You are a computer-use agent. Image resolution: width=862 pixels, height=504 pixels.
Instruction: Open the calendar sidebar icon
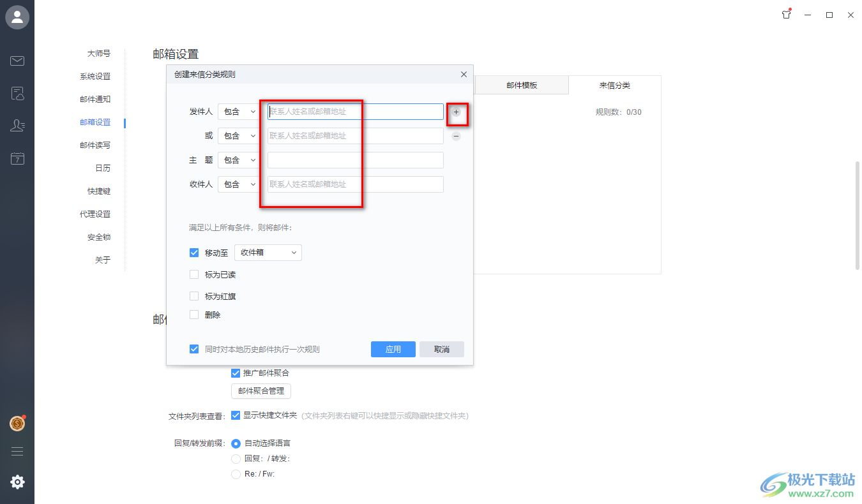coord(17,158)
